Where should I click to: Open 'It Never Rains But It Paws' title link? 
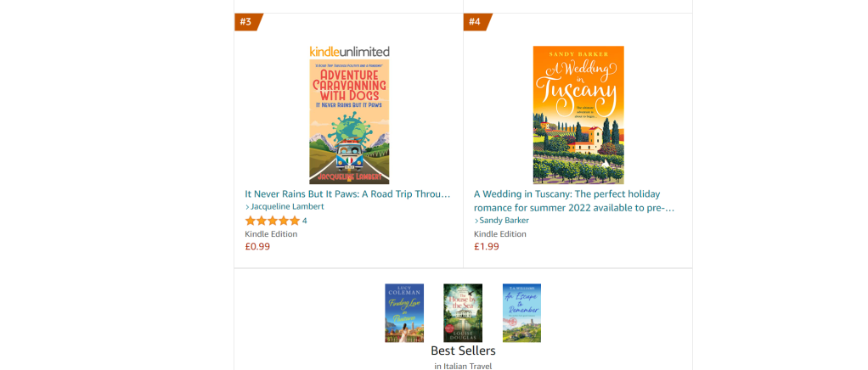pos(347,193)
